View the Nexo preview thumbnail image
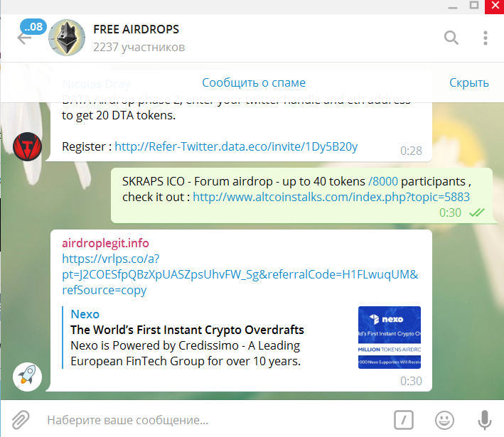 pyautogui.click(x=390, y=338)
